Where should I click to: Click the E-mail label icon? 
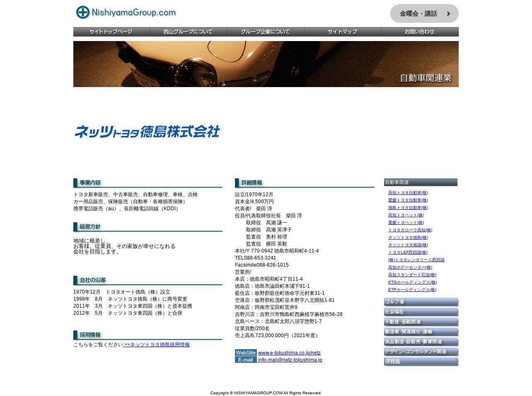point(246,360)
